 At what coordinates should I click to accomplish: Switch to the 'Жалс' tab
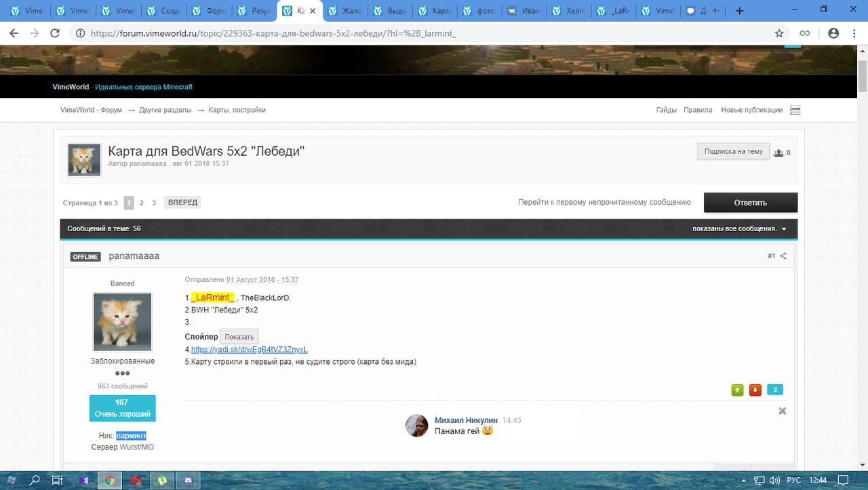[x=344, y=11]
